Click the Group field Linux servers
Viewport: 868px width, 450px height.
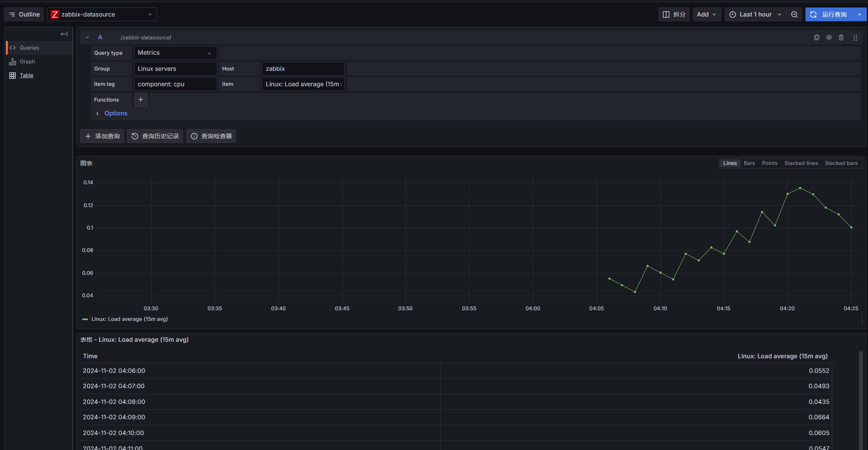pyautogui.click(x=175, y=69)
